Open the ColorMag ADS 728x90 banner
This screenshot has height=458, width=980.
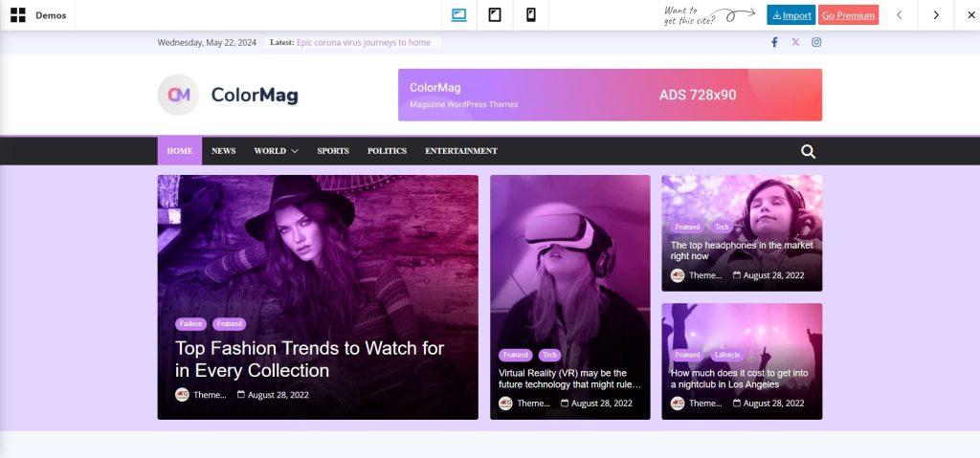coord(610,95)
